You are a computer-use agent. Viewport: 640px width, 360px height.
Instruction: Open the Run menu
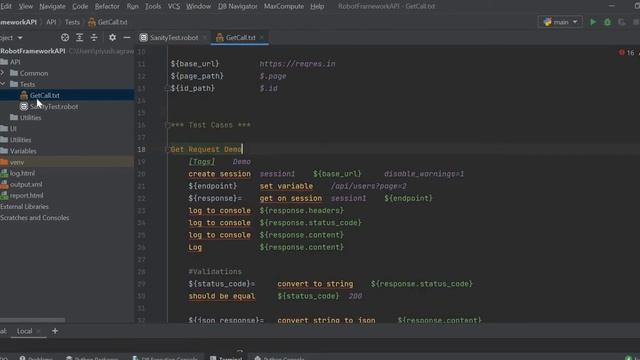(x=132, y=6)
